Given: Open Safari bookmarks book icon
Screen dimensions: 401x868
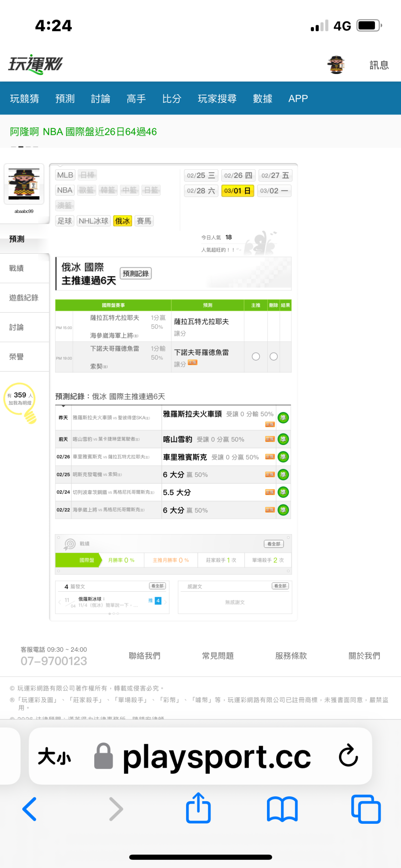Looking at the screenshot, I should pos(282,809).
